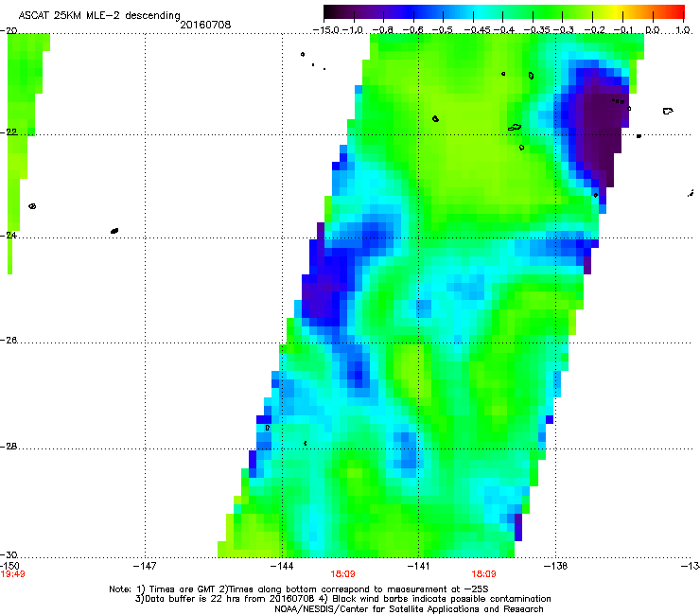Click the -0.3 color scale label
This screenshot has width=700, height=615.
pyautogui.click(x=564, y=30)
